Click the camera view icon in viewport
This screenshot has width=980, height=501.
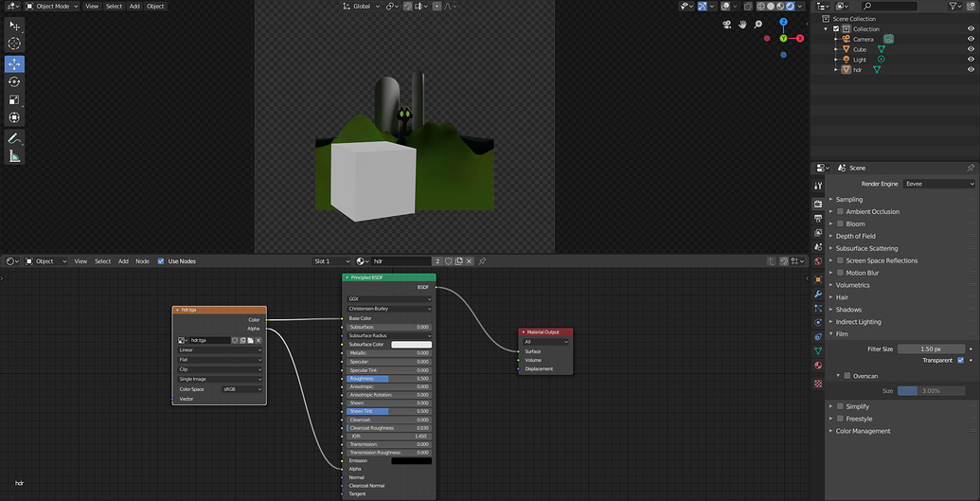tap(727, 25)
